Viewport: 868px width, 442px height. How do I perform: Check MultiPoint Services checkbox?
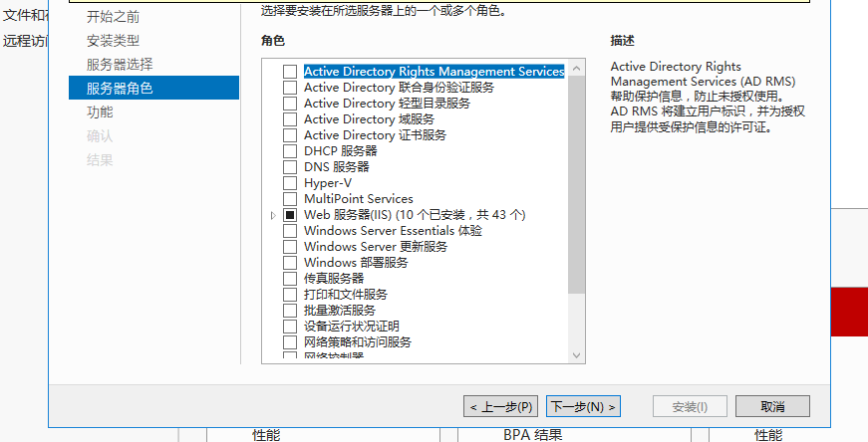290,199
